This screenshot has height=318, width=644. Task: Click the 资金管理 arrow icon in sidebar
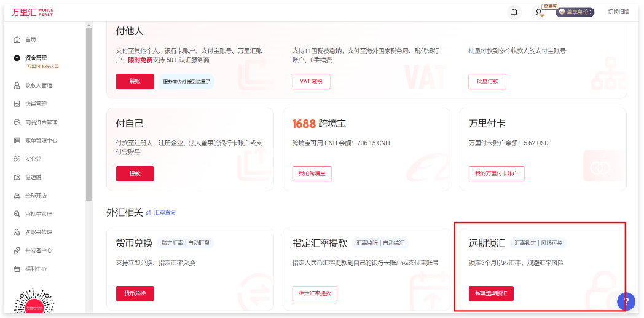[17, 58]
